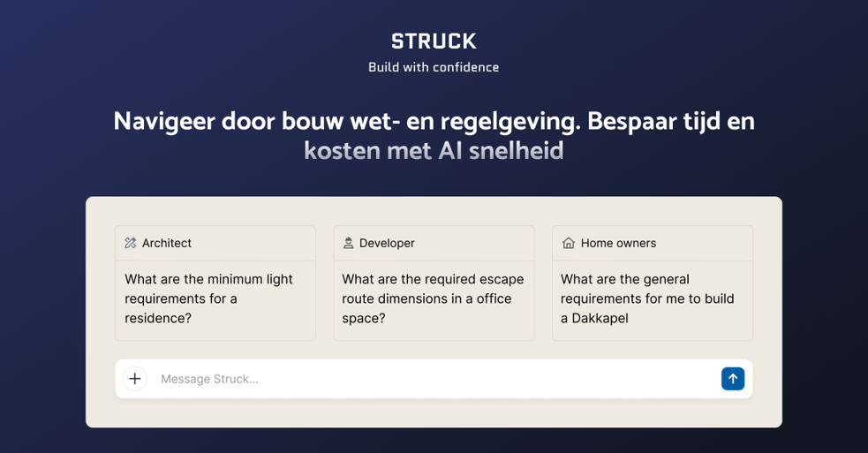Focus the Message Struck input field
Screen dimensions: 868x453
point(434,379)
